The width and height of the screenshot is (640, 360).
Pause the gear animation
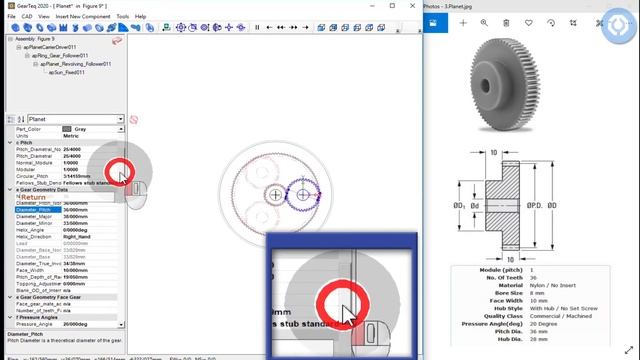pos(257,28)
